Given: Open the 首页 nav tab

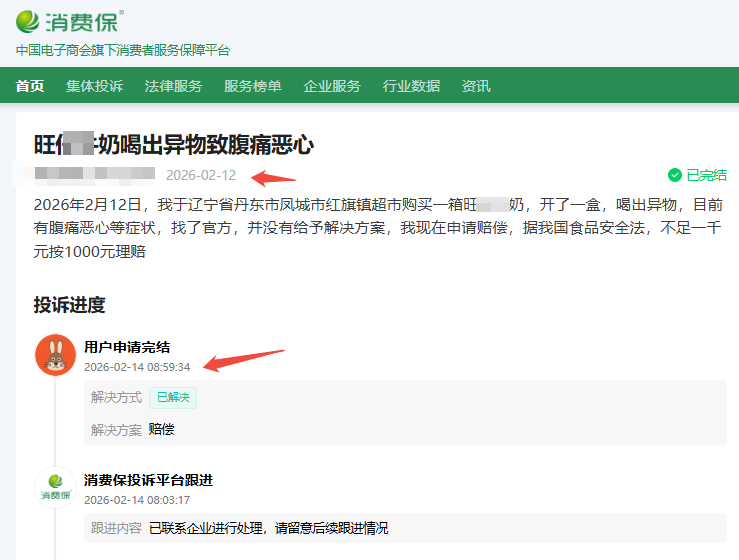Looking at the screenshot, I should coord(30,86).
